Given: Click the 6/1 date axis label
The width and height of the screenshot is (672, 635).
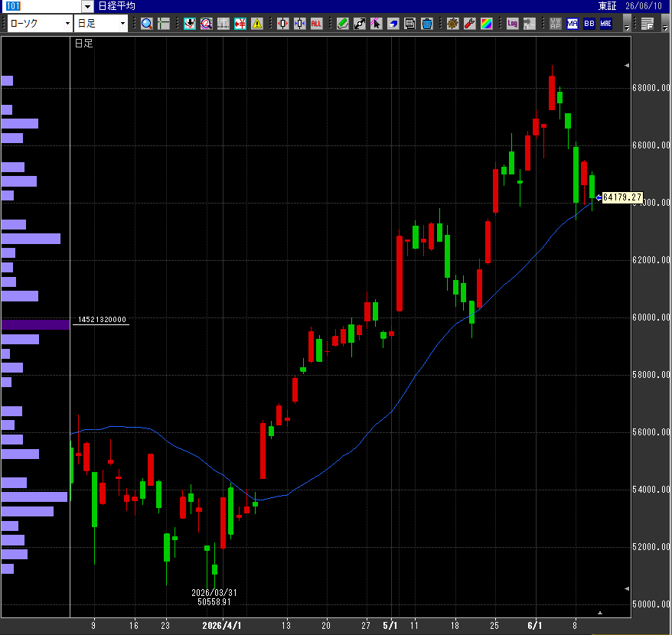Looking at the screenshot, I should pos(534,626).
